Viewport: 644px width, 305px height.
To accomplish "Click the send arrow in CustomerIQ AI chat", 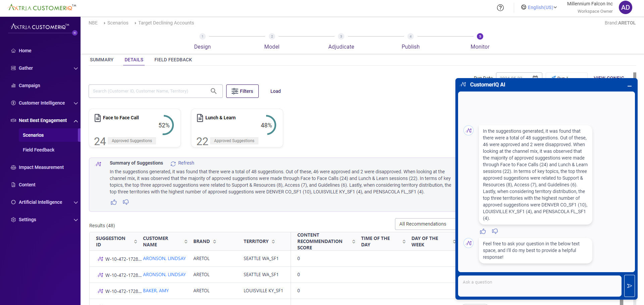I will [x=629, y=286].
